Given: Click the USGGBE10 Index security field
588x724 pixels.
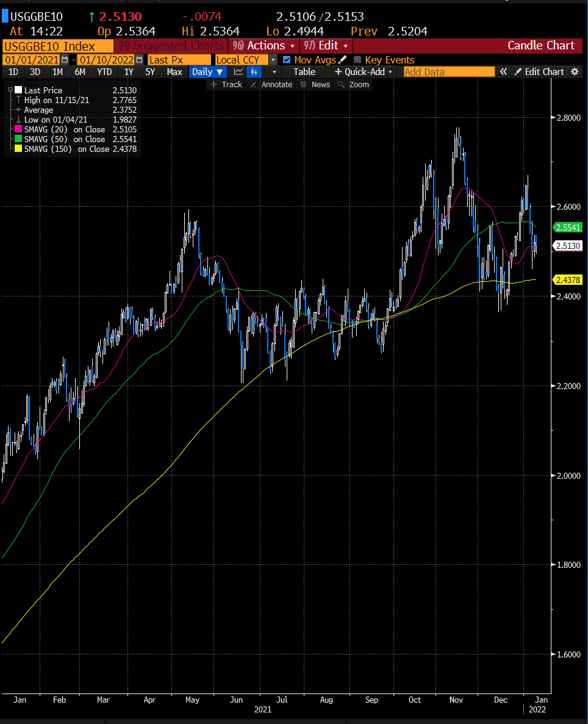Looking at the screenshot, I should pos(58,46).
